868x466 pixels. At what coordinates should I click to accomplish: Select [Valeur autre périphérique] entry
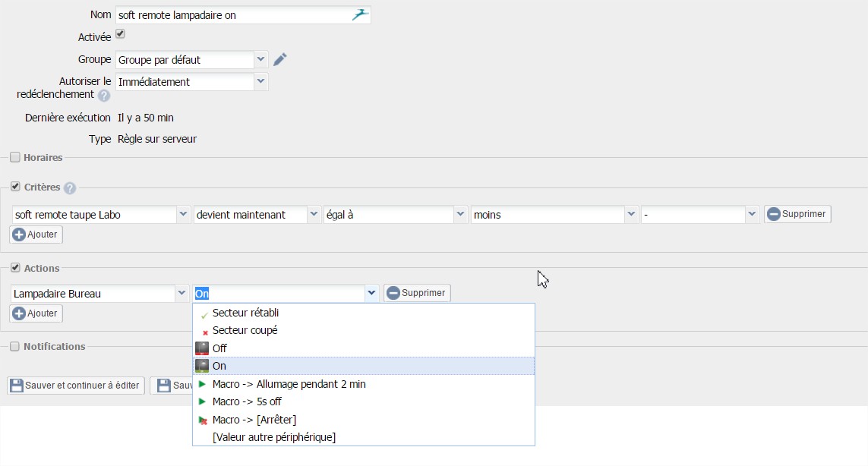pos(274,437)
